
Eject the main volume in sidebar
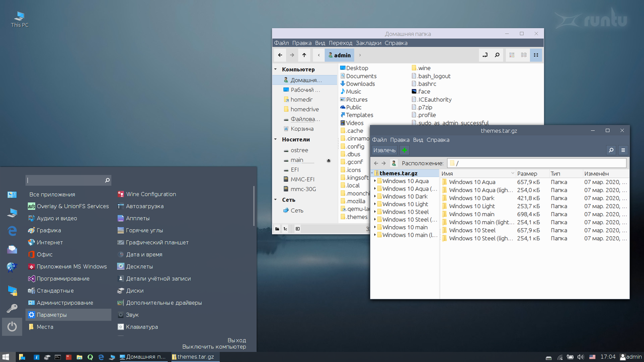tap(329, 160)
